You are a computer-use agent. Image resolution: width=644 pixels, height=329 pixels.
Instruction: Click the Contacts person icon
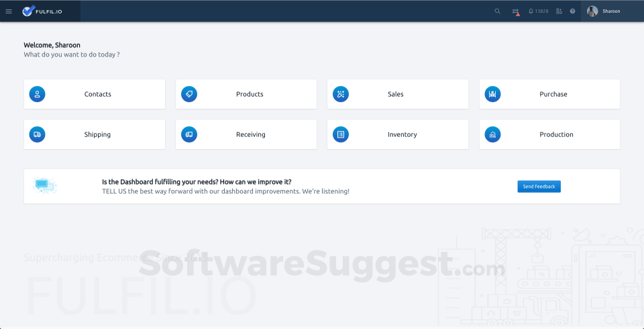coord(37,94)
